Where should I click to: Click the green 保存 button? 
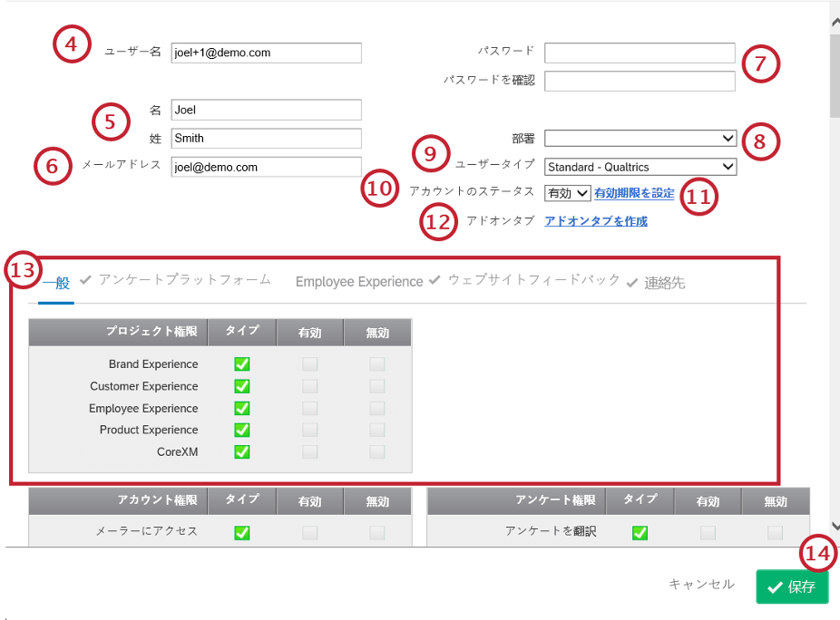(792, 586)
